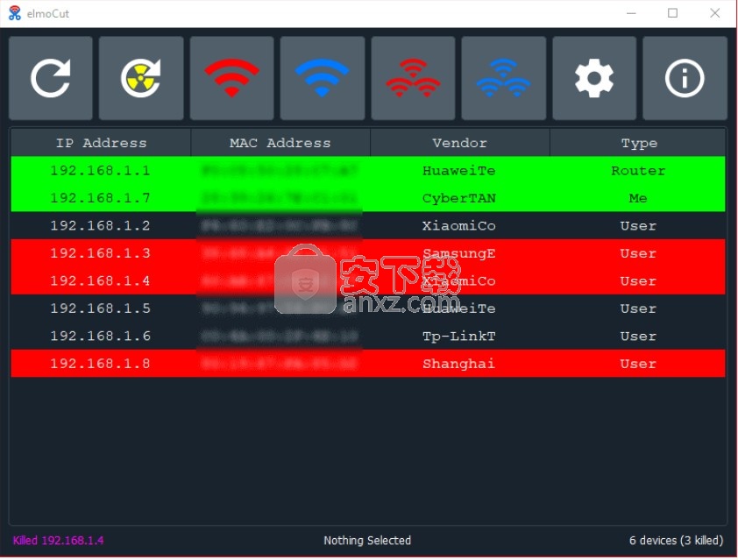
Task: Minimize the elmoCut window
Action: [631, 13]
